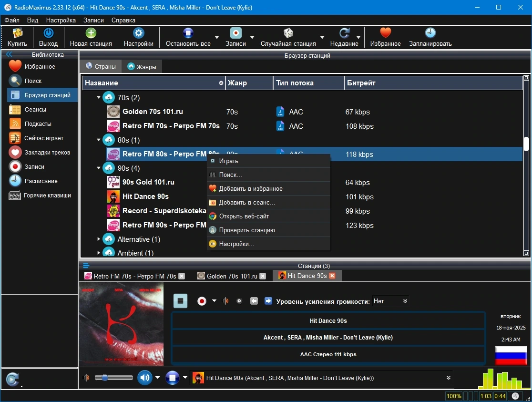Collapse the 70s (2) genre group
Image resolution: width=532 pixels, height=402 pixels.
tap(99, 97)
